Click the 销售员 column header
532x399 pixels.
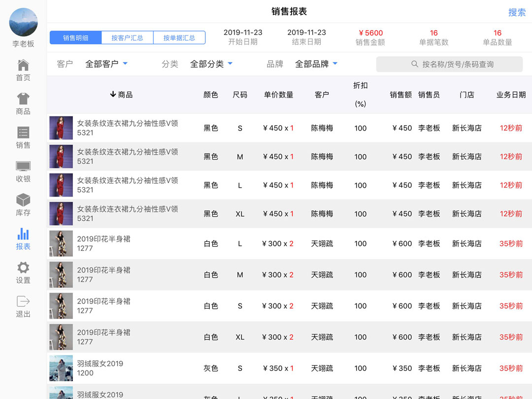click(x=429, y=95)
